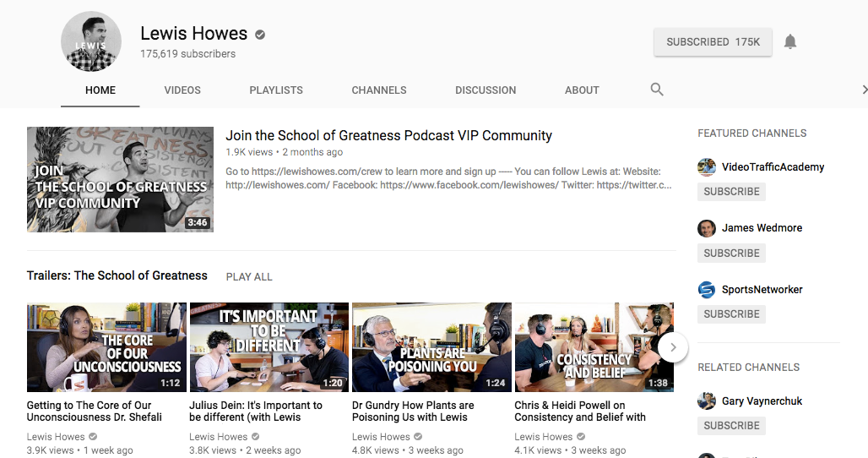Screen dimensions: 868x458
Task: Click 4.8K views • 3 weeks ago text
Action: tap(408, 450)
